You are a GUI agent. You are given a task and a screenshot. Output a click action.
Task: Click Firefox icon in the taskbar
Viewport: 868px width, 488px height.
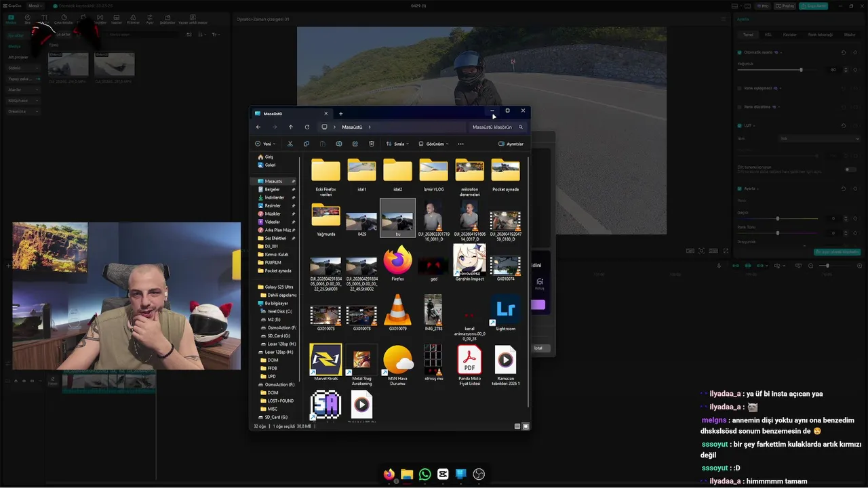tap(389, 474)
